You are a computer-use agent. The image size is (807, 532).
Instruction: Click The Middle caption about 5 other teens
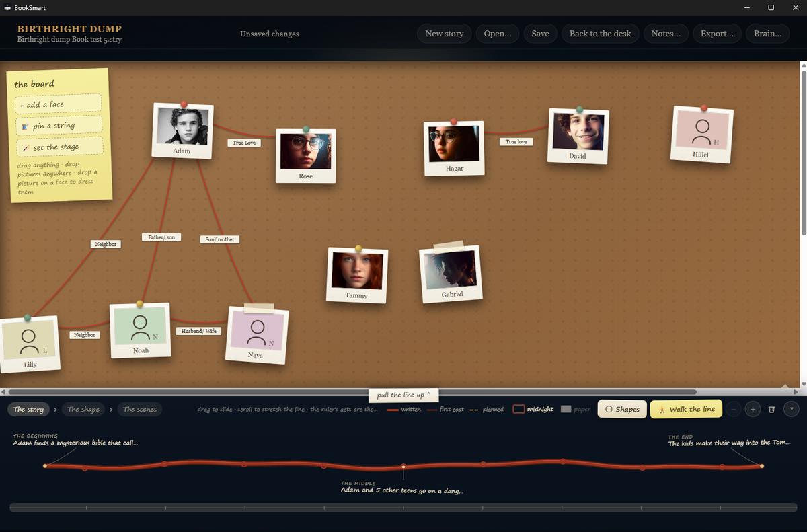[402, 490]
